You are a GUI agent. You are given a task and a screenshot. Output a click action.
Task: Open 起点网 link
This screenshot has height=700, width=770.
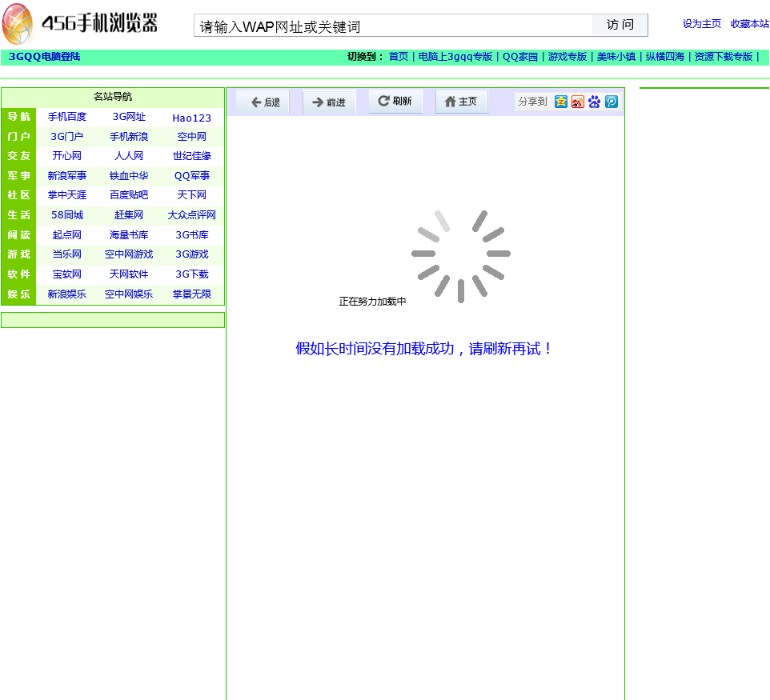(x=66, y=235)
